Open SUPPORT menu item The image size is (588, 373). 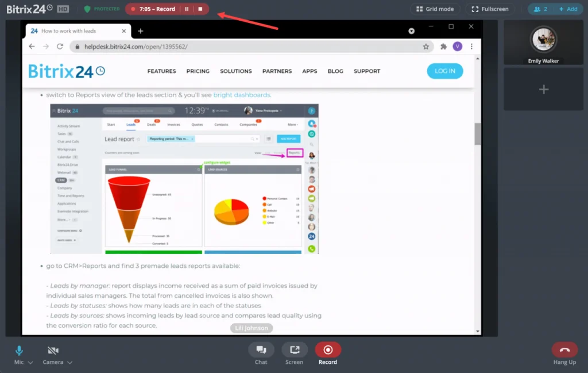367,71
